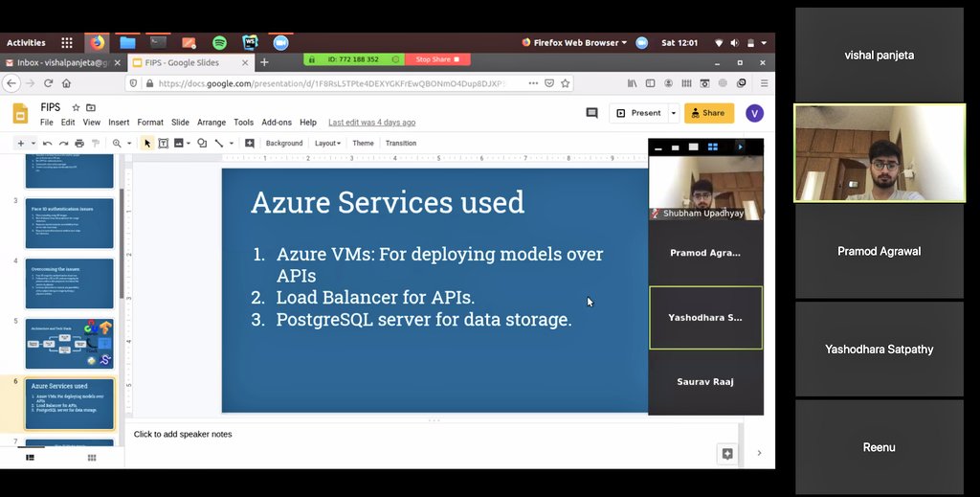Open the Firefox sidebar icon
The width and height of the screenshot is (980, 497).
[650, 83]
